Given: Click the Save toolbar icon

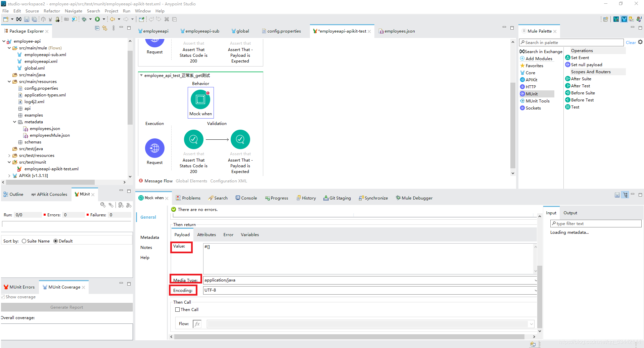Looking at the screenshot, I should point(27,19).
